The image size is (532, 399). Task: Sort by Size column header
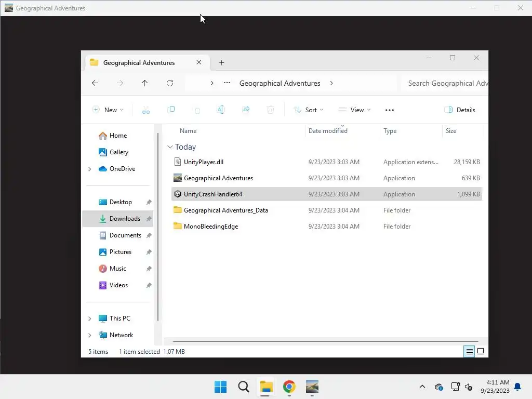pos(451,131)
